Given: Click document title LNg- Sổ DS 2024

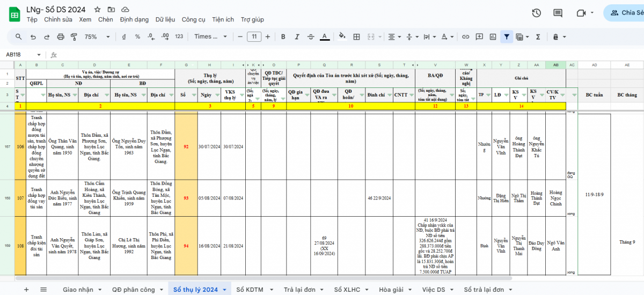Looking at the screenshot, I should click(x=56, y=10).
